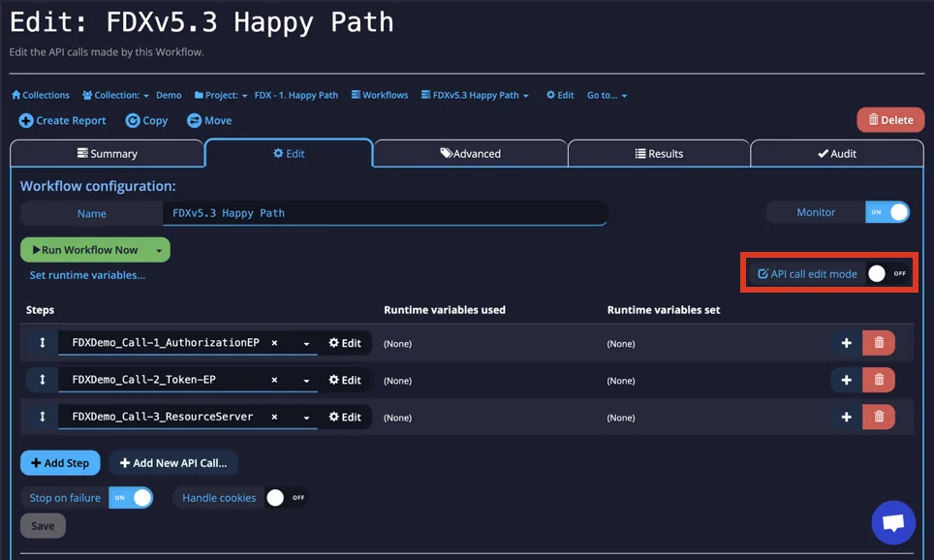This screenshot has width=934, height=560.
Task: Switch to the Summary tab
Action: click(108, 154)
